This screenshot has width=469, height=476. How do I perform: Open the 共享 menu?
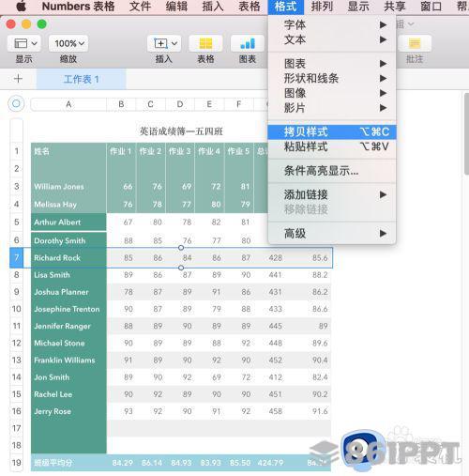395,7
